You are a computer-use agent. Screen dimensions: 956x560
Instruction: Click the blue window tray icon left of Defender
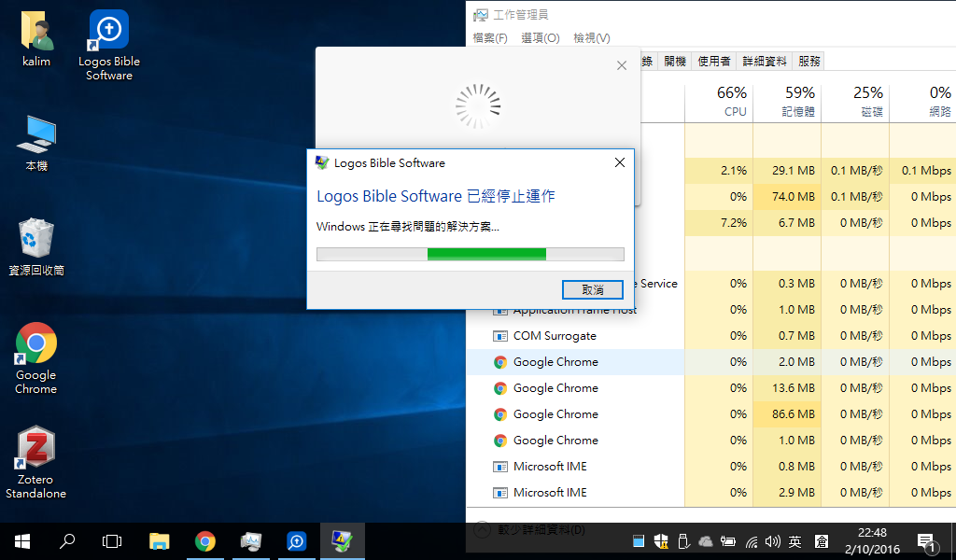pyautogui.click(x=639, y=541)
